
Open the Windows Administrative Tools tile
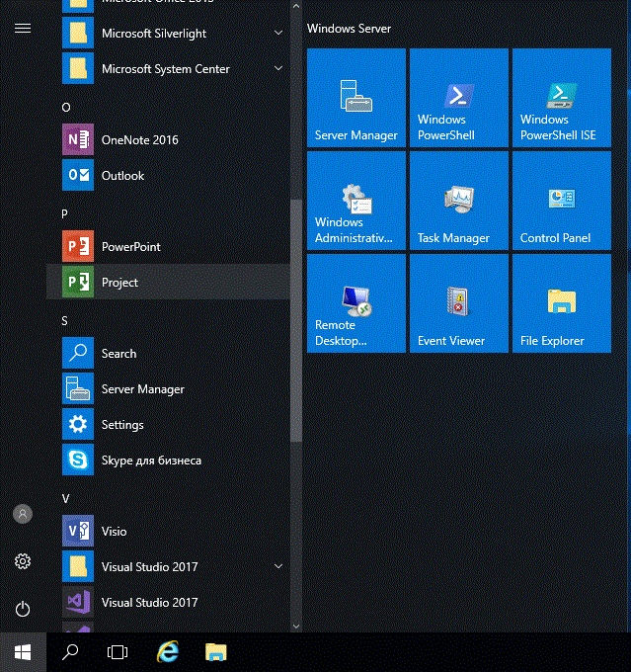(x=355, y=201)
